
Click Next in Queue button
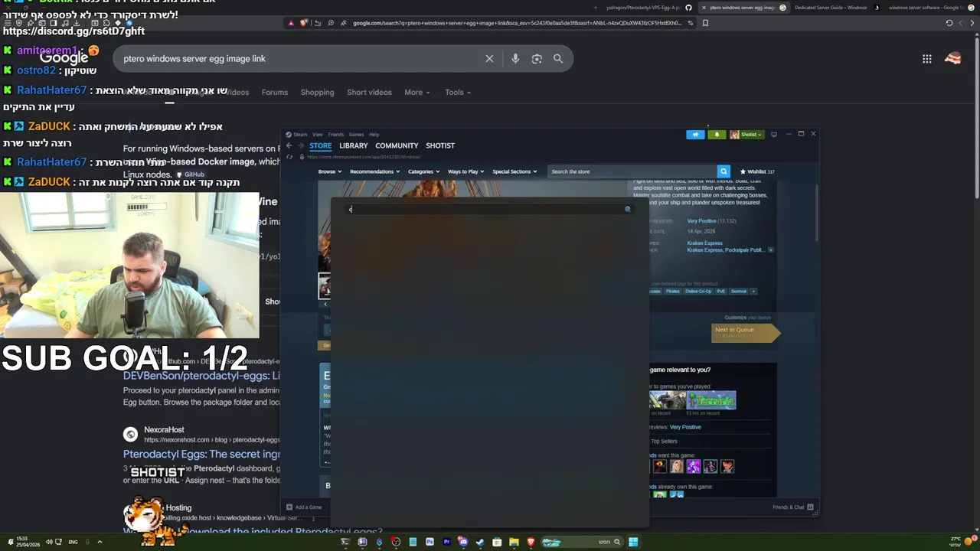[x=746, y=332]
